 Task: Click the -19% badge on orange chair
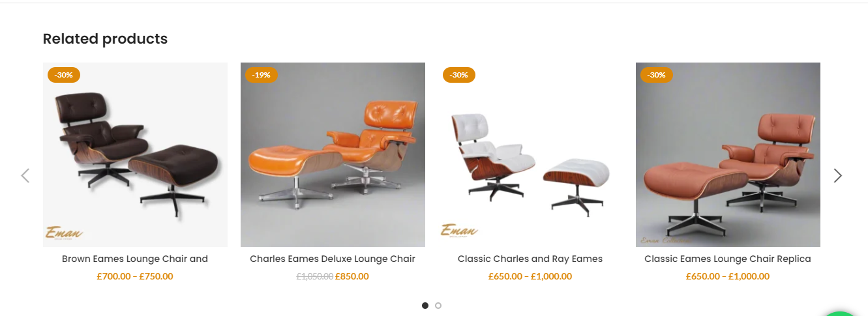click(262, 75)
